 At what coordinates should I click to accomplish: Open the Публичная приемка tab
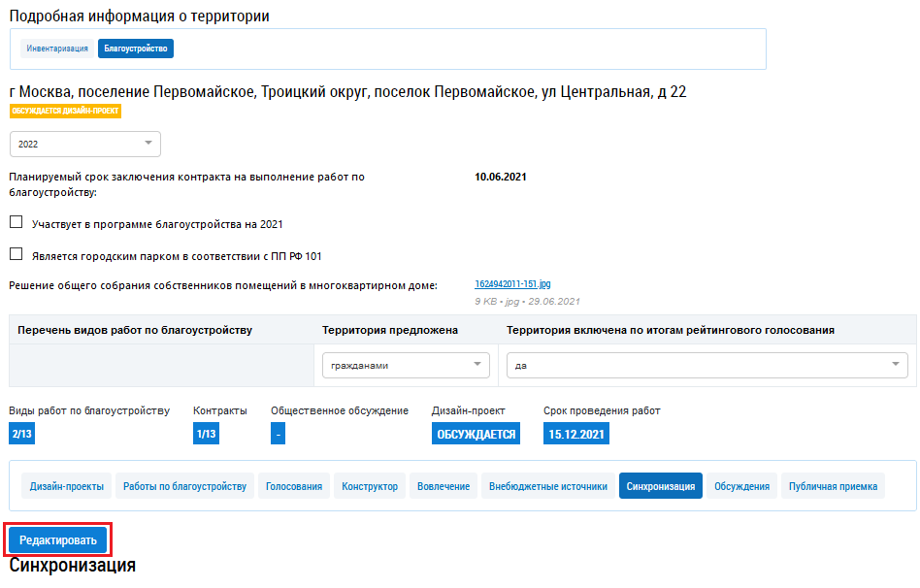tap(833, 486)
